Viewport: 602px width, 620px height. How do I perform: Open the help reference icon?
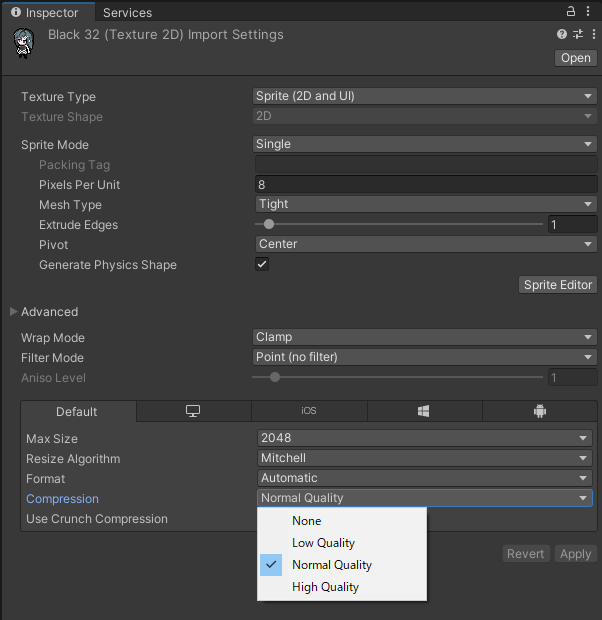tap(562, 34)
